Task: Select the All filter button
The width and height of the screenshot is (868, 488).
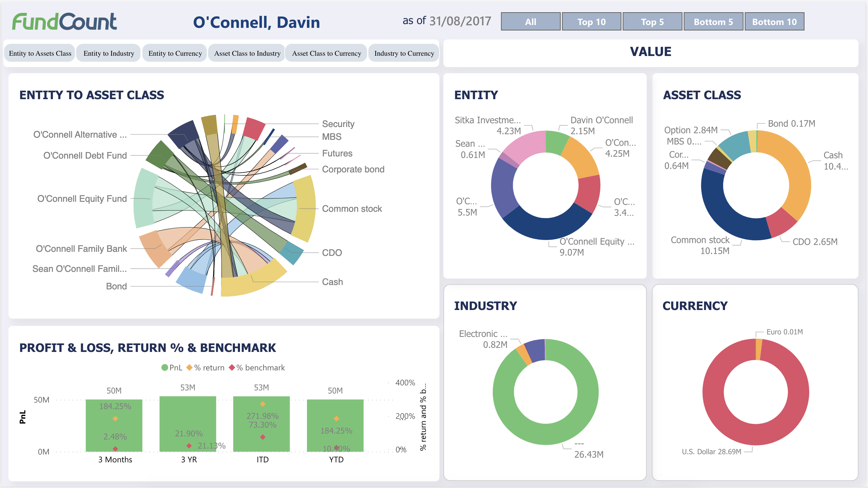Action: click(x=530, y=22)
